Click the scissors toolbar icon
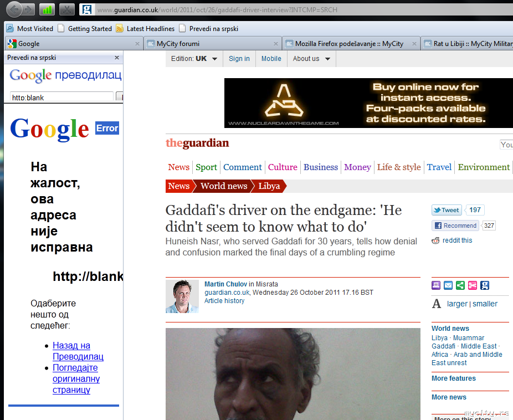The height and width of the screenshot is (420, 513). click(67, 9)
